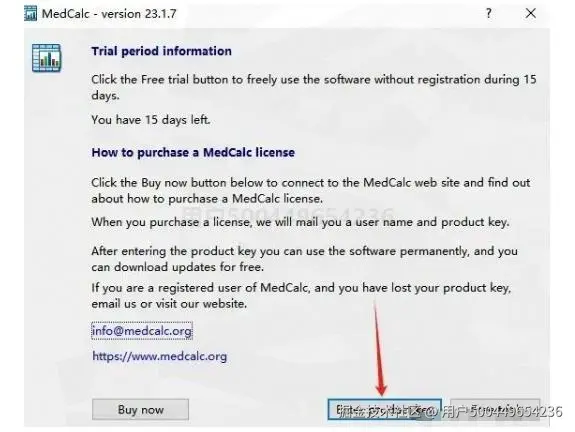The image size is (575, 432).
Task: Click the rightmost button to start the trial
Action: (x=495, y=409)
